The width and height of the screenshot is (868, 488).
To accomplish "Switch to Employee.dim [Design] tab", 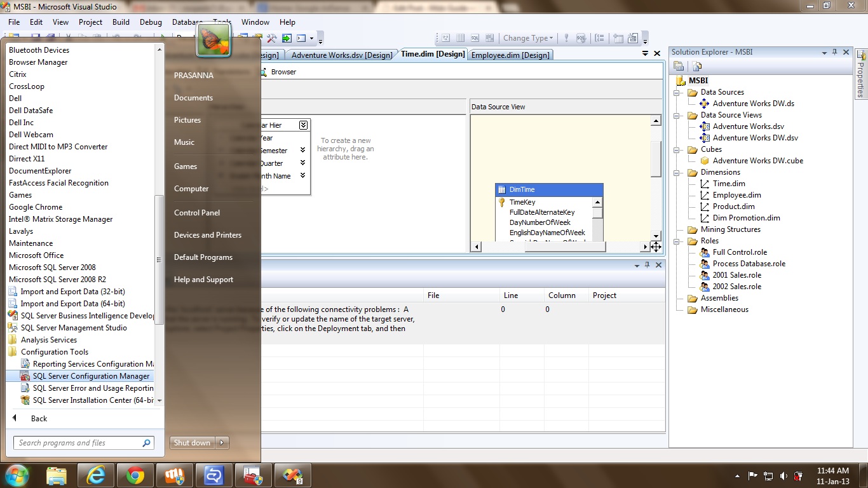I will tap(510, 55).
